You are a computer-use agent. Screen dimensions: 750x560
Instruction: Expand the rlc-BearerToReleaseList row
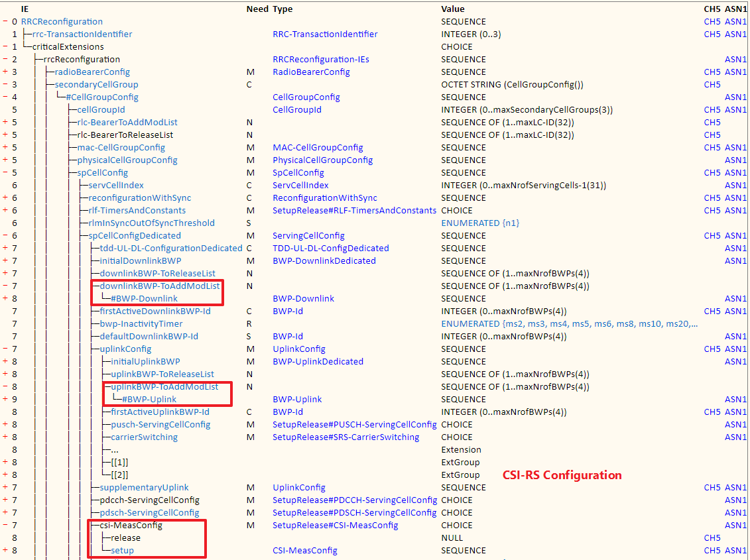coord(5,135)
